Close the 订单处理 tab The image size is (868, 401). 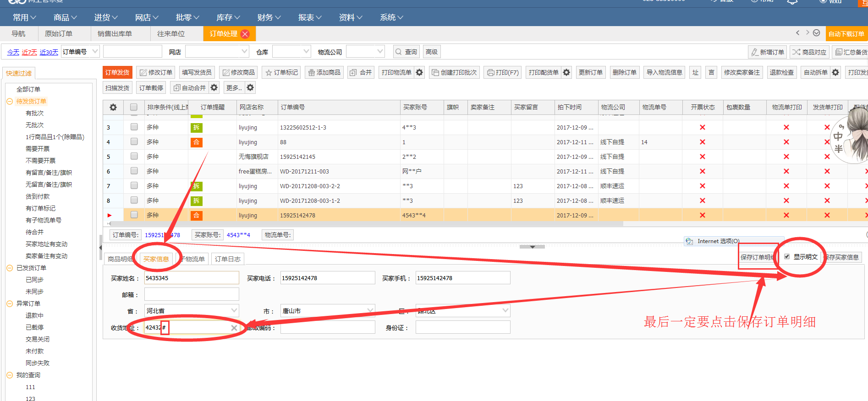tap(245, 34)
